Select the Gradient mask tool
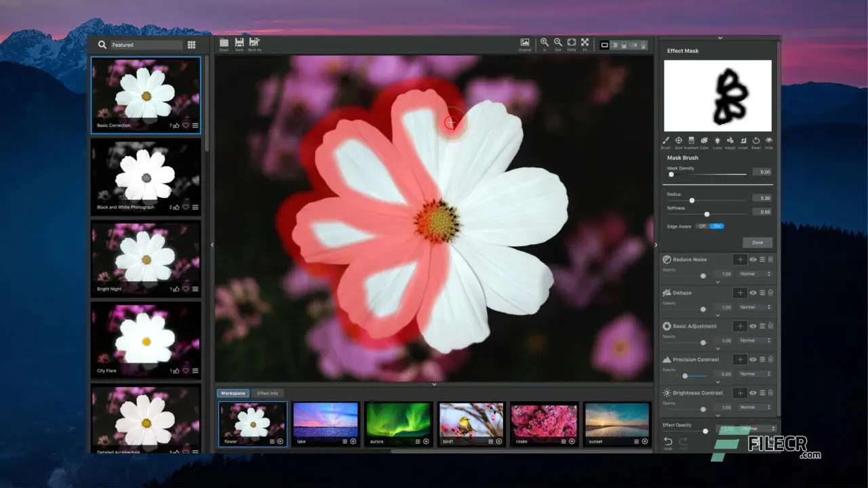 coord(691,140)
